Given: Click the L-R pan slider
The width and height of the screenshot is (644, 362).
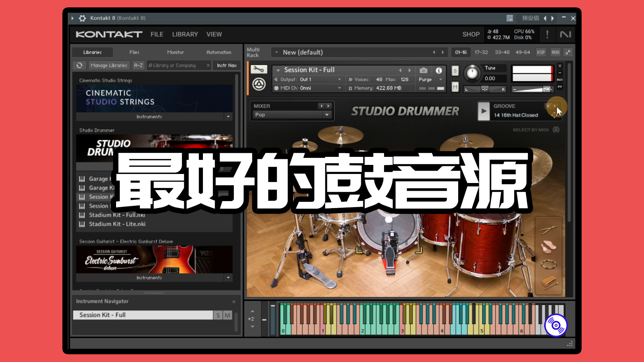Looking at the screenshot, I should (x=485, y=89).
